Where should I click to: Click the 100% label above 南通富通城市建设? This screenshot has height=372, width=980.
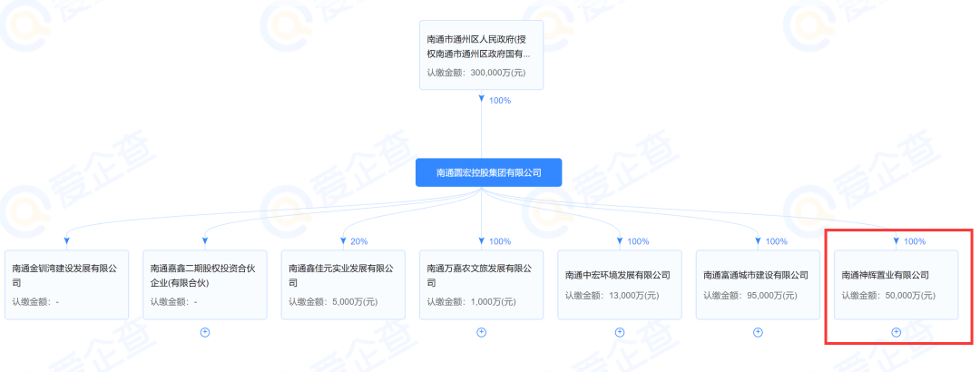[776, 241]
